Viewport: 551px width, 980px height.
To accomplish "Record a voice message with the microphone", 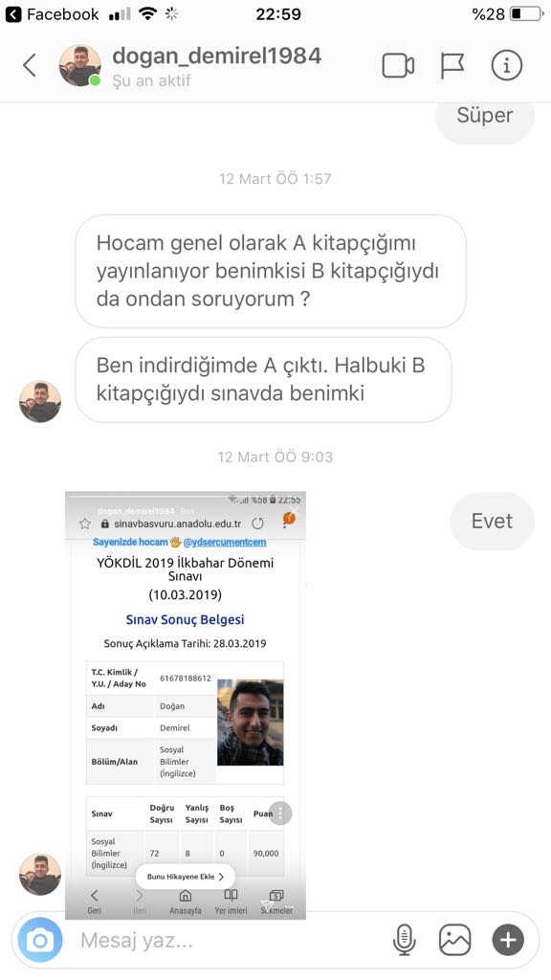I will tap(405, 940).
